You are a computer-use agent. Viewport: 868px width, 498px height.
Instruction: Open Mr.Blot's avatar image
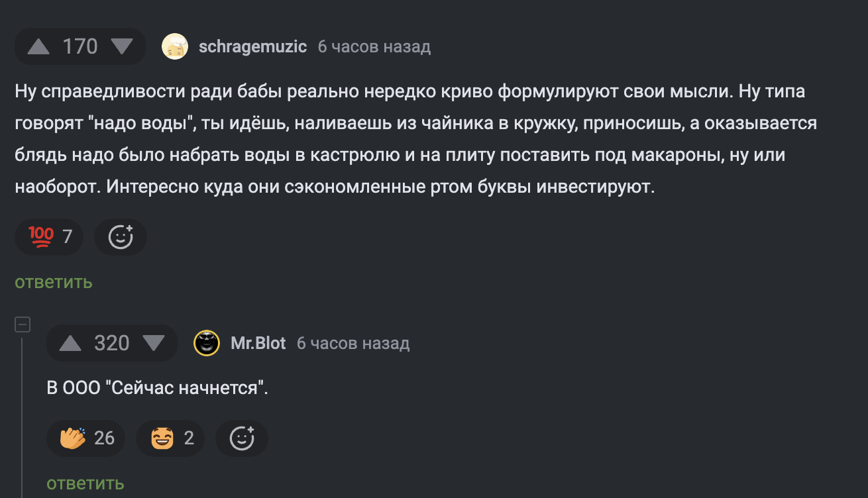pos(207,343)
